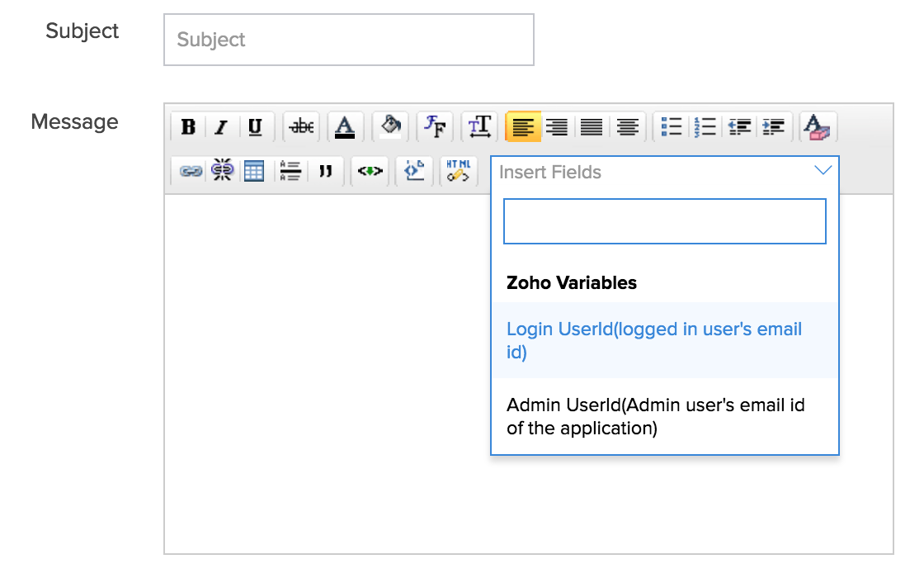Image resolution: width=924 pixels, height=578 pixels.
Task: Increase the indent
Action: (773, 127)
